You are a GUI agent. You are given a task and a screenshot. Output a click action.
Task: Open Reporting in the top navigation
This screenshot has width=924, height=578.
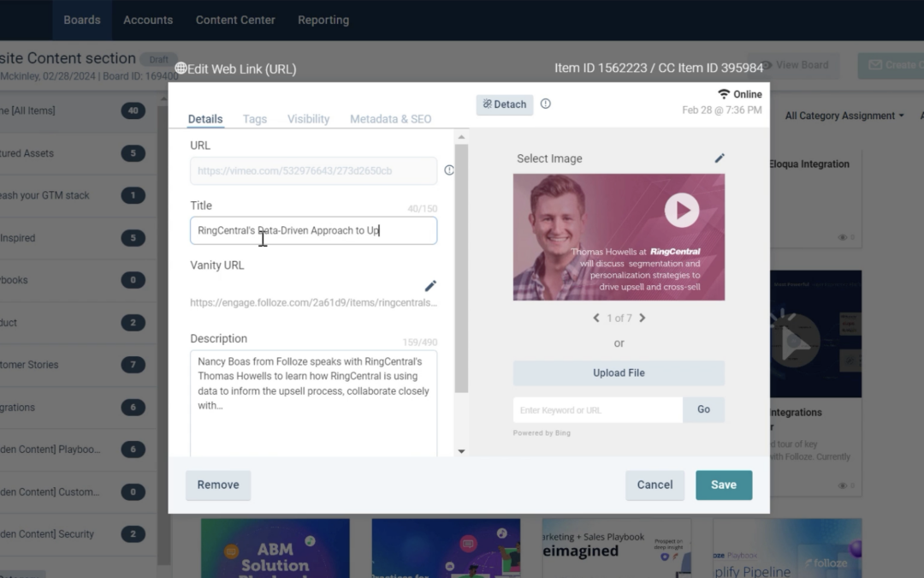pos(323,20)
